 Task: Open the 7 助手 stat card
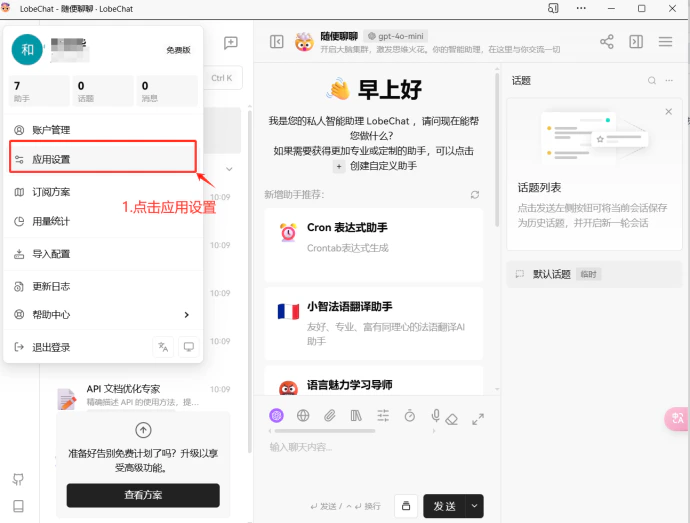tap(39, 91)
